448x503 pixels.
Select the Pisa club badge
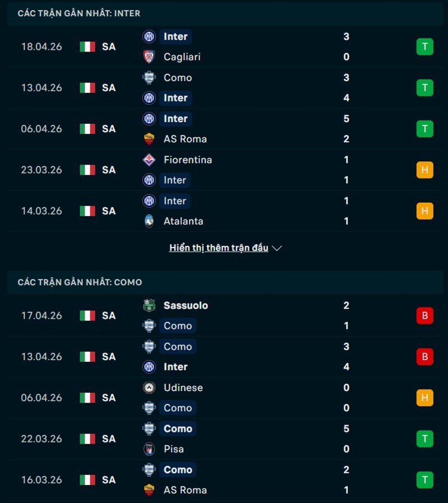tap(148, 449)
